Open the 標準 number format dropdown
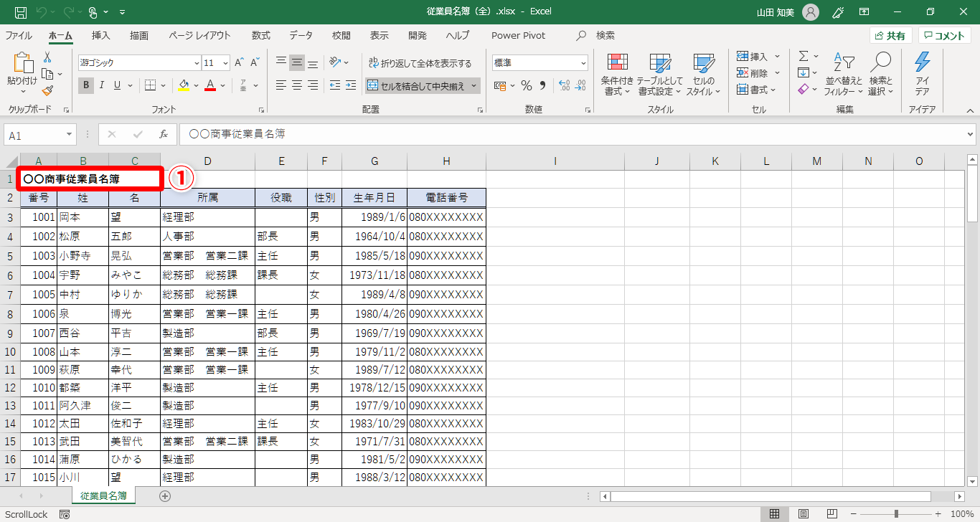 (583, 63)
